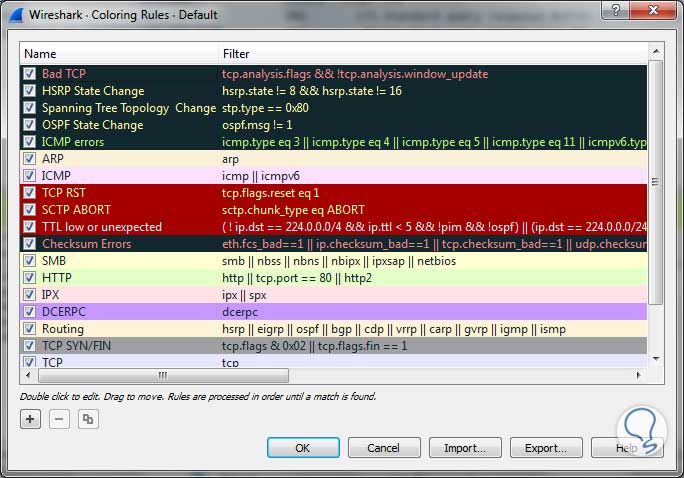Click the vertical scrollbar thumb

(x=656, y=182)
